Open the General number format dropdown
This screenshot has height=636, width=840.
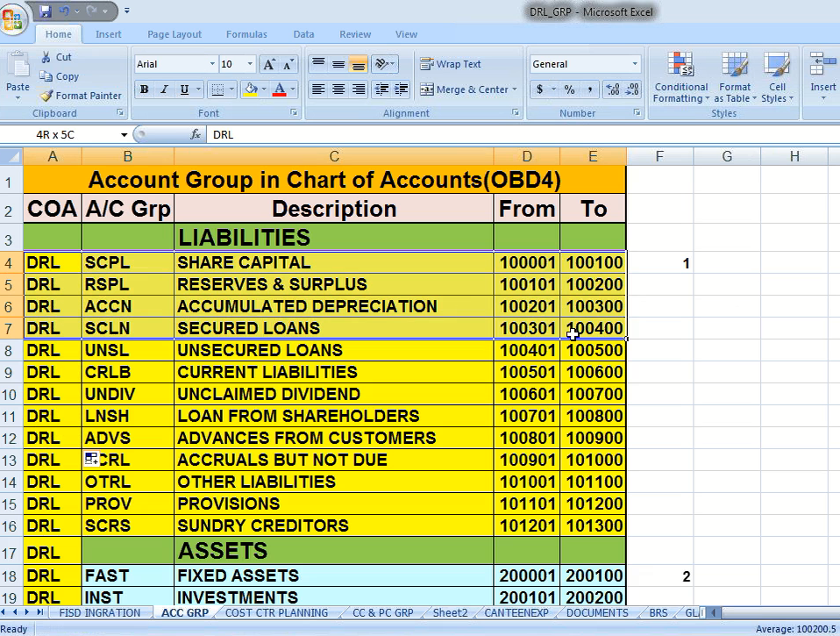(x=635, y=64)
